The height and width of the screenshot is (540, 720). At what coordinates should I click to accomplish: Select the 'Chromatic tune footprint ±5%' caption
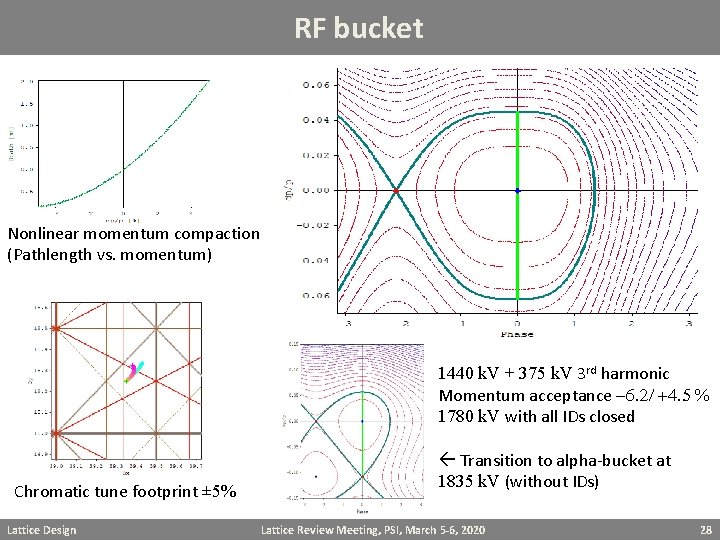click(x=125, y=491)
